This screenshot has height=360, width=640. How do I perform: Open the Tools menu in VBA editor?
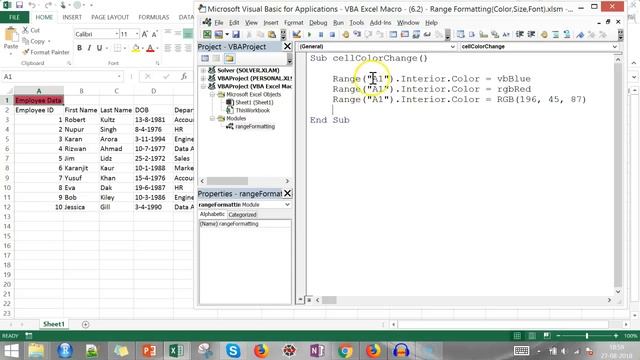point(356,23)
